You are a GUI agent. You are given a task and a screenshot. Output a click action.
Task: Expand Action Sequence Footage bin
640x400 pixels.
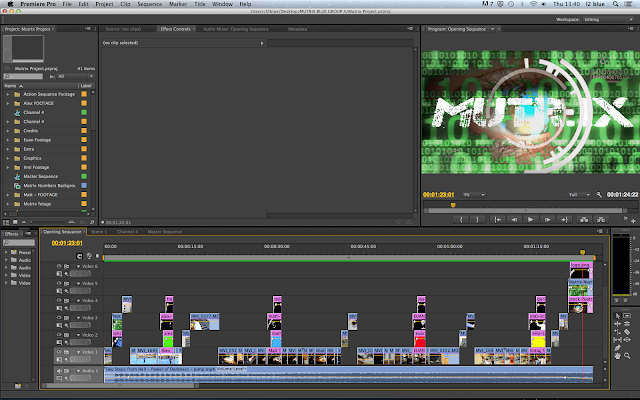(x=7, y=94)
